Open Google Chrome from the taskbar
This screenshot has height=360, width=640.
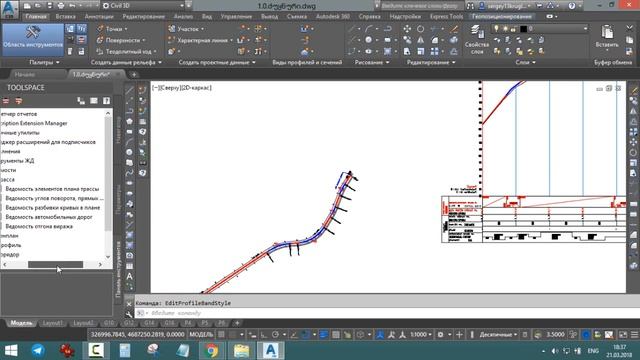[x=211, y=351]
